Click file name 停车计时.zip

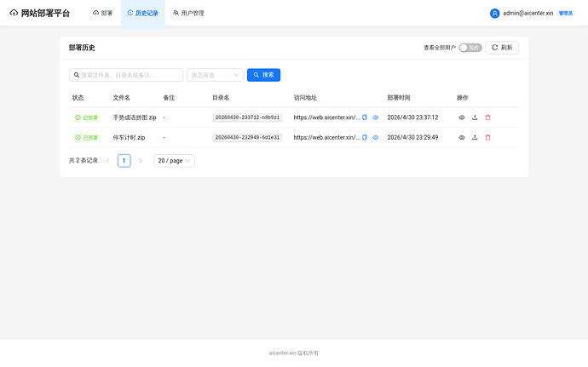(129, 138)
